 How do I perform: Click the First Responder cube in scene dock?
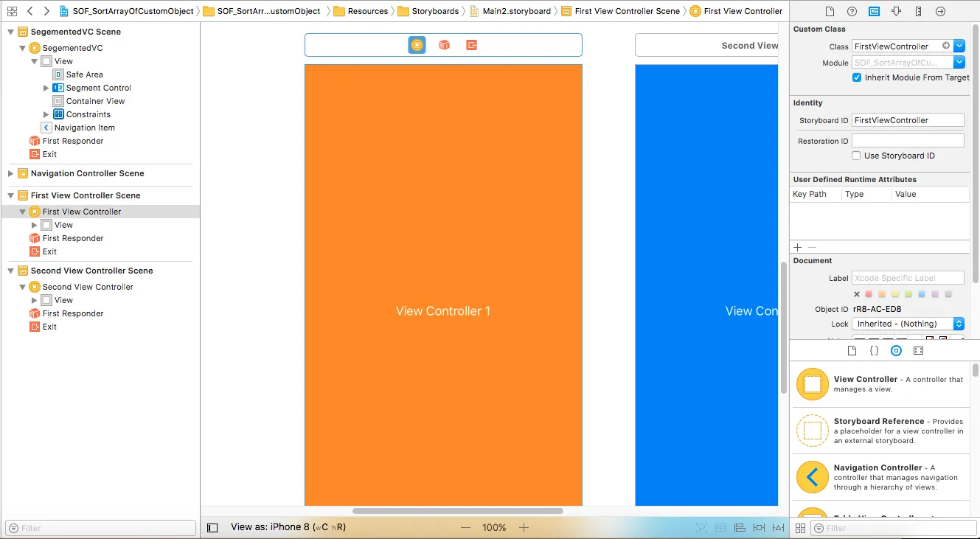[x=444, y=45]
